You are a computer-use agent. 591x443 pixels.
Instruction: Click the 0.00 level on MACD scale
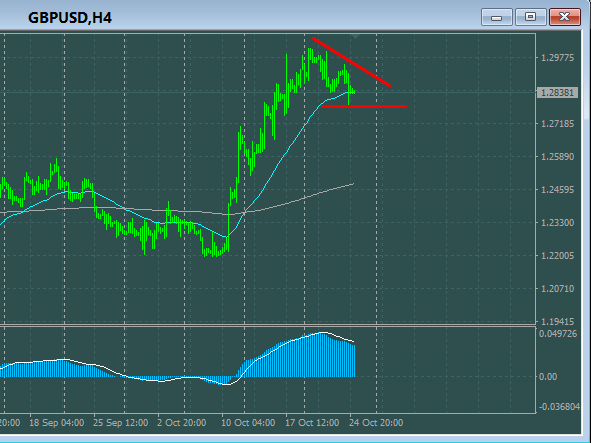click(548, 377)
